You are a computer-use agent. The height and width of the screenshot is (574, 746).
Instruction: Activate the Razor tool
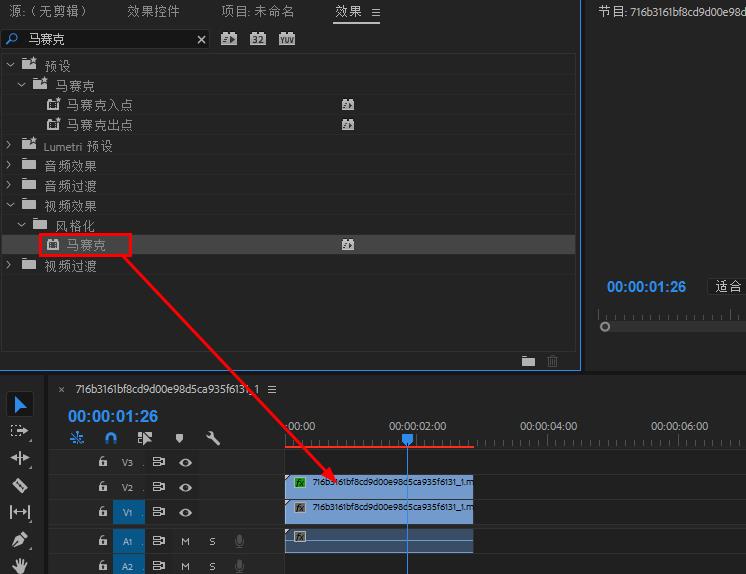point(20,485)
